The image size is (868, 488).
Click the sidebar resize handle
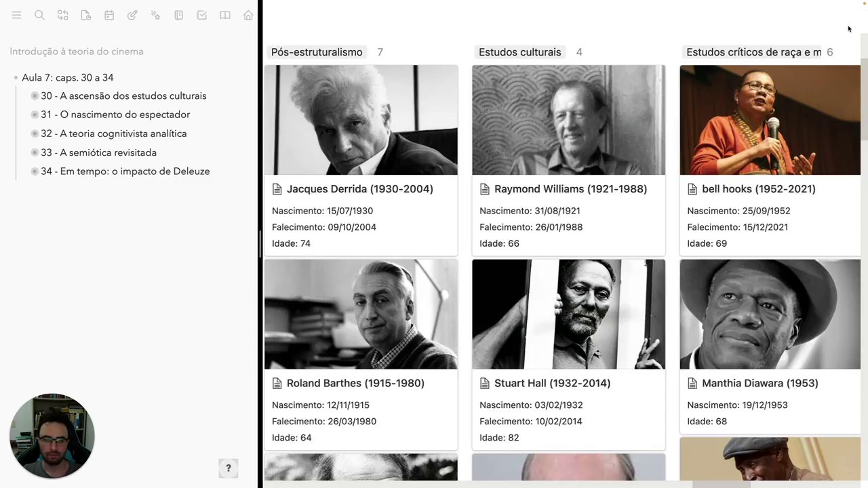(260, 244)
